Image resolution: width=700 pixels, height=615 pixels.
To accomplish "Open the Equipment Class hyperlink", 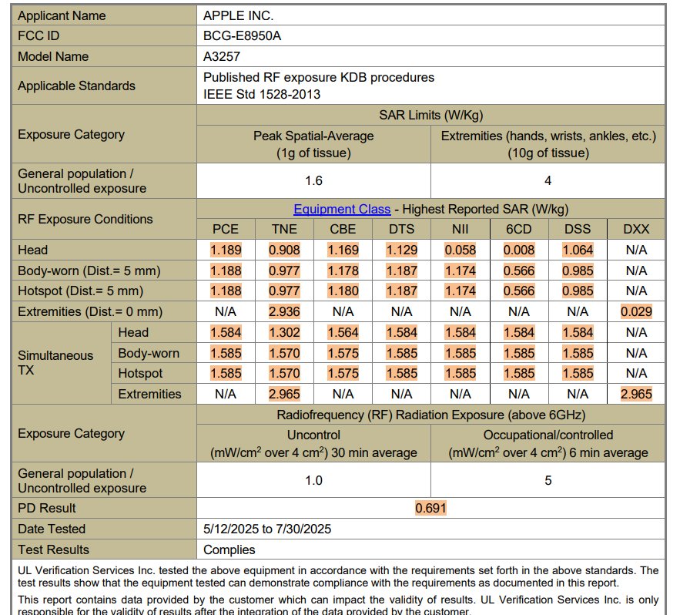I will click(342, 209).
